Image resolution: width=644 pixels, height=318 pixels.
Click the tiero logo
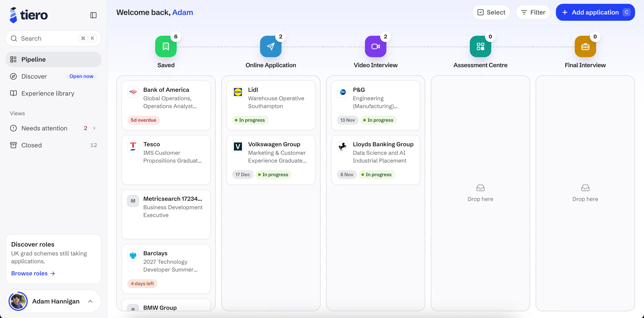28,15
